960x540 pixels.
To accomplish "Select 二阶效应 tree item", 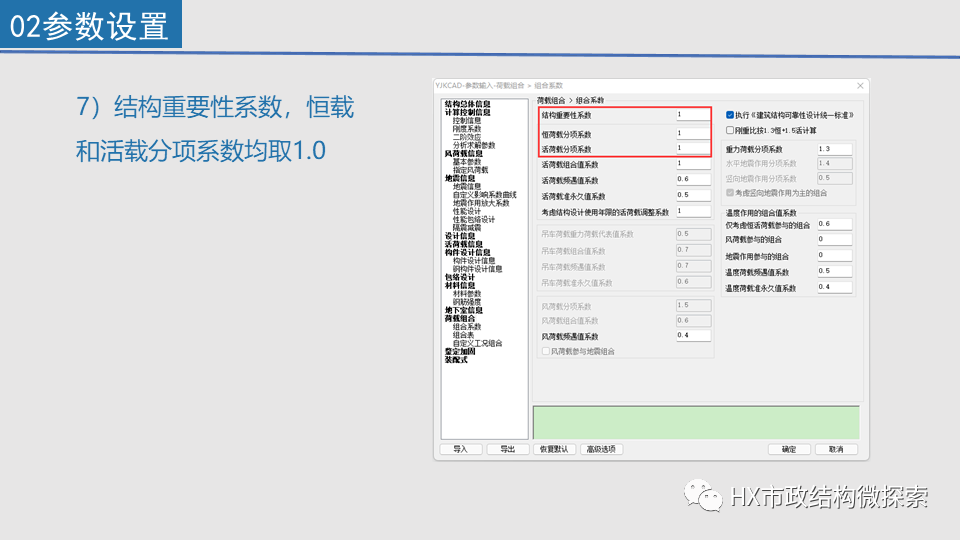I will (467, 137).
